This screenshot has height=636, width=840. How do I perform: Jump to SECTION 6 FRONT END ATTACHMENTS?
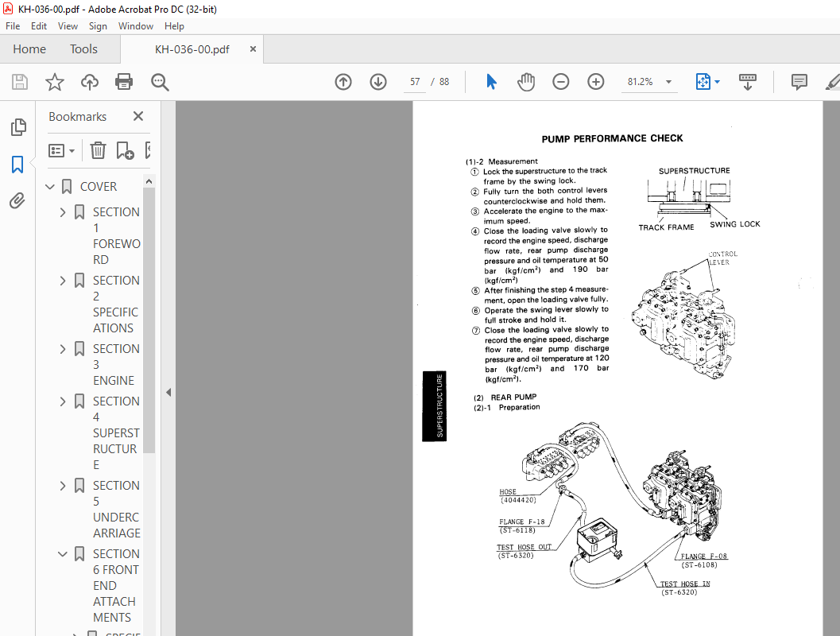point(116,586)
